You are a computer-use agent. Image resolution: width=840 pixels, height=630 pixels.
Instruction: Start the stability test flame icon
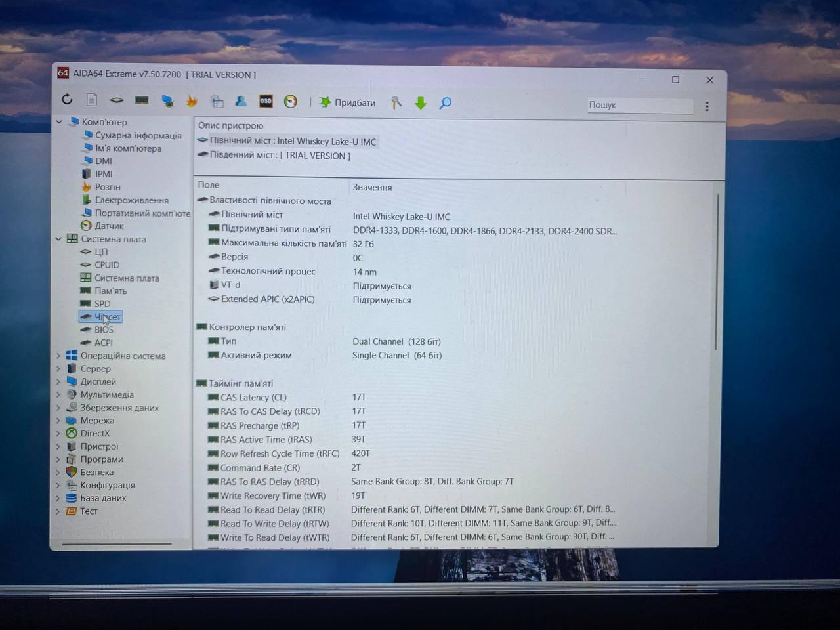pos(192,101)
